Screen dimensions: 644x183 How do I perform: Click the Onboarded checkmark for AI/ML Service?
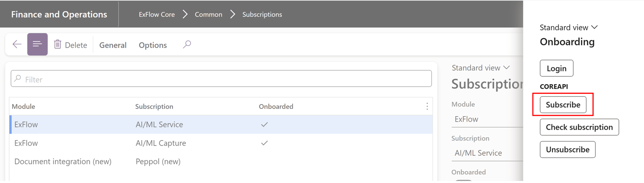[264, 124]
